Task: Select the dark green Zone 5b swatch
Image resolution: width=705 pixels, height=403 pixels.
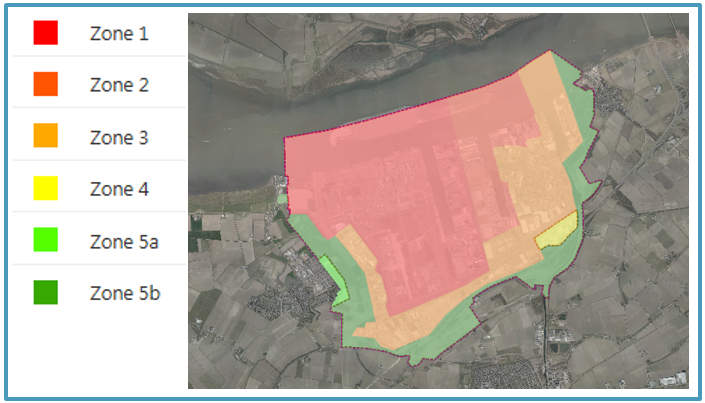Action: 45,292
